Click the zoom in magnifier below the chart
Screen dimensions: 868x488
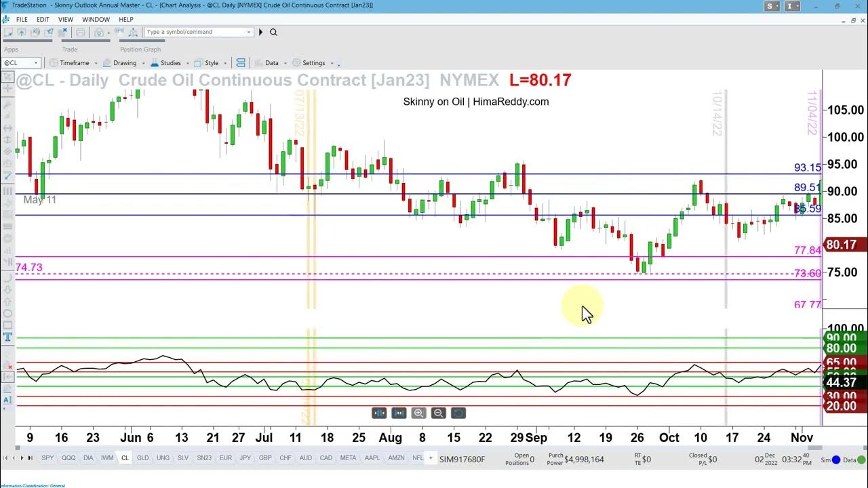[x=418, y=413]
